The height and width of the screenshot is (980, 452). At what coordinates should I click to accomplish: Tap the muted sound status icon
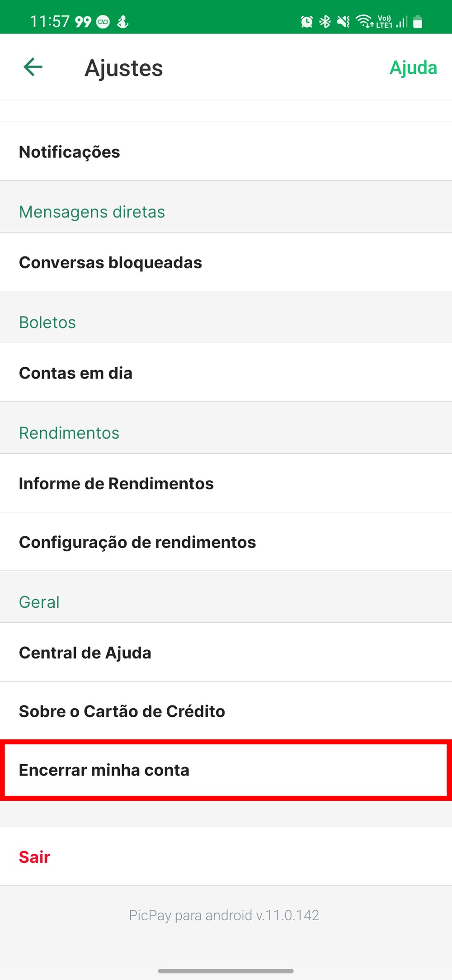click(x=344, y=21)
